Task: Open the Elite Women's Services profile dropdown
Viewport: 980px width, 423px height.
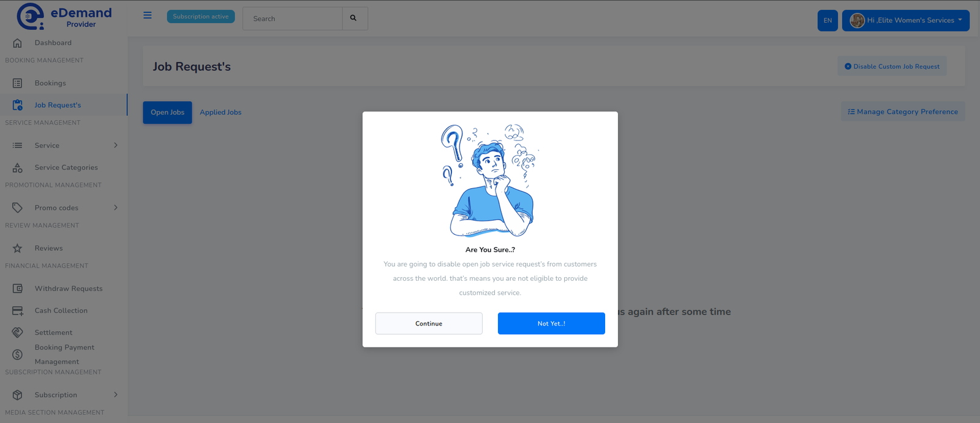Action: pos(905,20)
